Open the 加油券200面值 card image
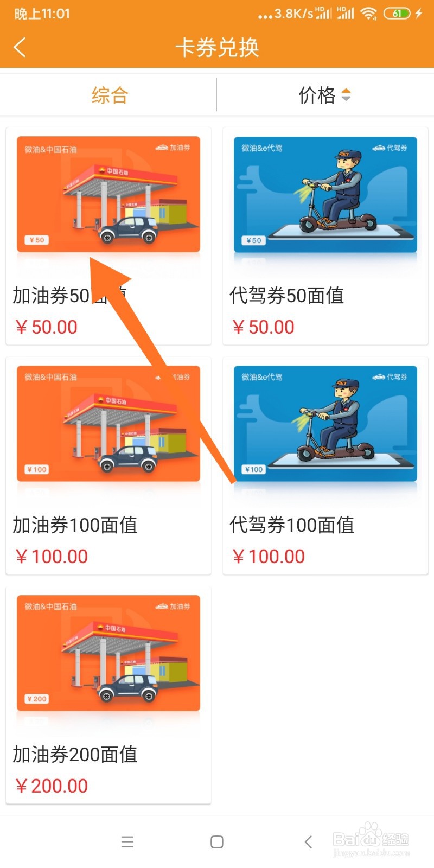This screenshot has width=434, height=868. (108, 653)
